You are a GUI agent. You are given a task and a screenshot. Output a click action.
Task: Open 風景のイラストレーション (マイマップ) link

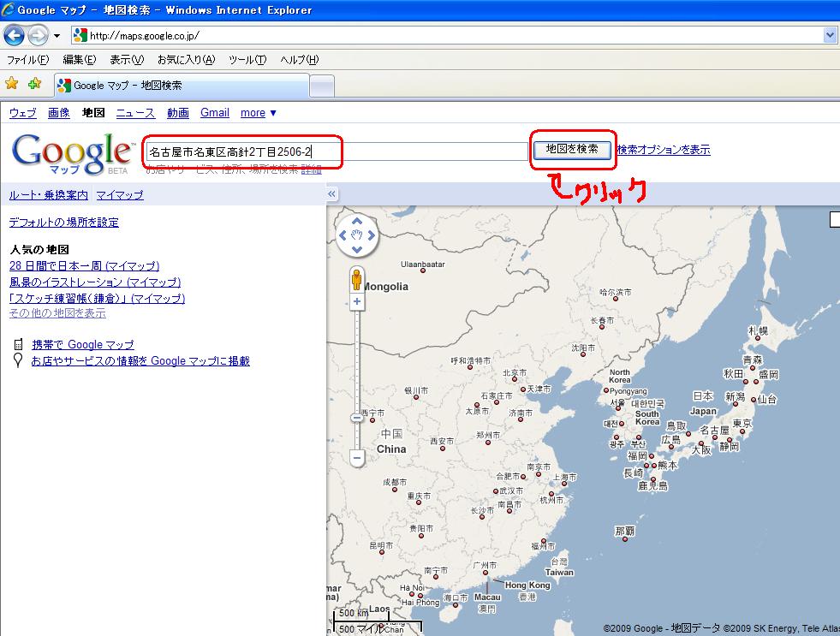click(95, 282)
